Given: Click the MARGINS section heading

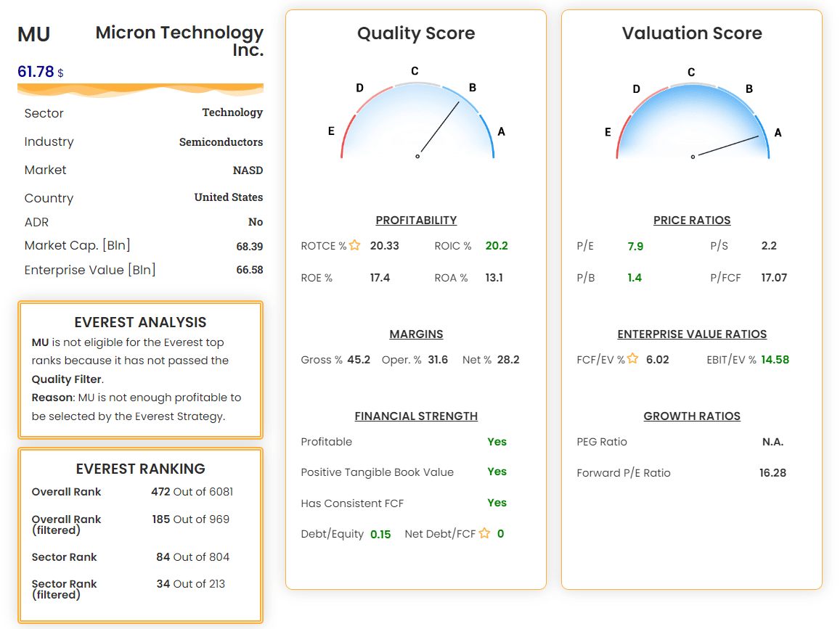Looking at the screenshot, I should point(416,334).
